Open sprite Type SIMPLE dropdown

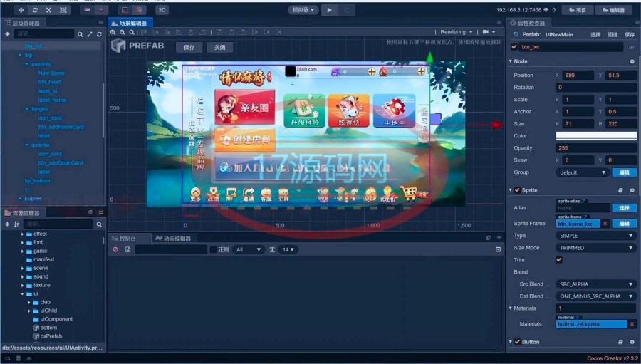coord(596,236)
